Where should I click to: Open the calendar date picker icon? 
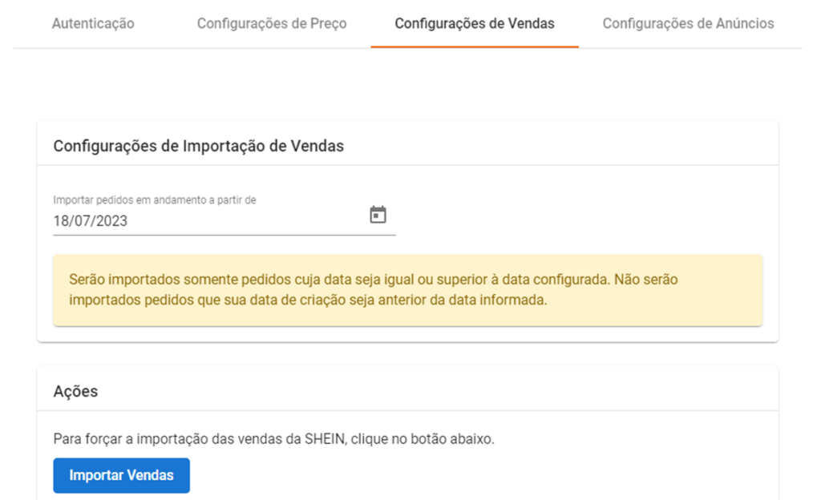378,215
